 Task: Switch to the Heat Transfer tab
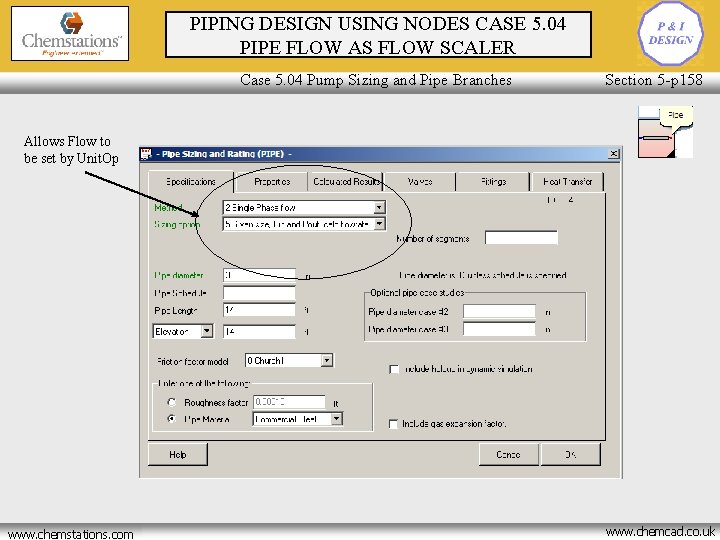567,182
